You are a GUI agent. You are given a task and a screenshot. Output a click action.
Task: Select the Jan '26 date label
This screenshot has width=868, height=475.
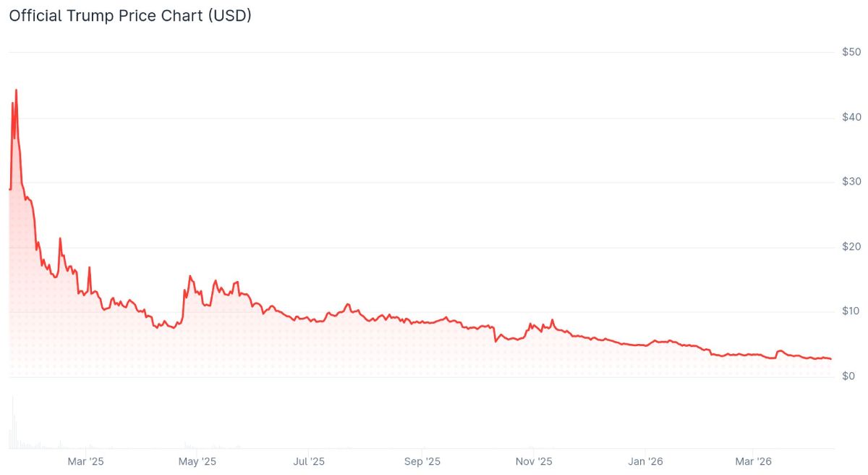[645, 461]
